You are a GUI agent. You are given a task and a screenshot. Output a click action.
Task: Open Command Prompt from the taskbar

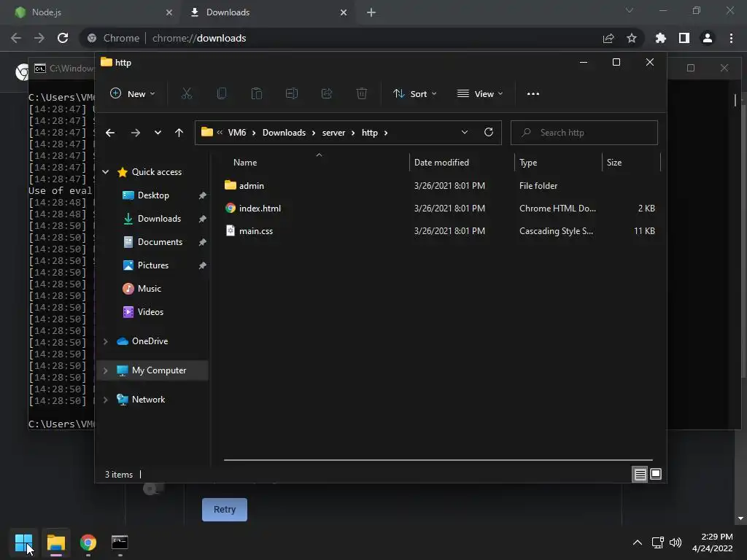[x=120, y=542]
